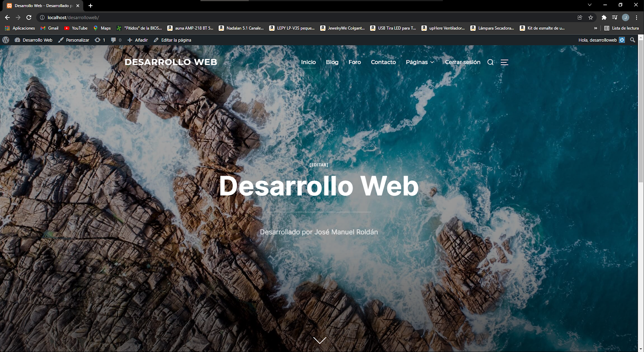Image resolution: width=644 pixels, height=352 pixels.
Task: Open the site header search icon
Action: click(x=490, y=62)
